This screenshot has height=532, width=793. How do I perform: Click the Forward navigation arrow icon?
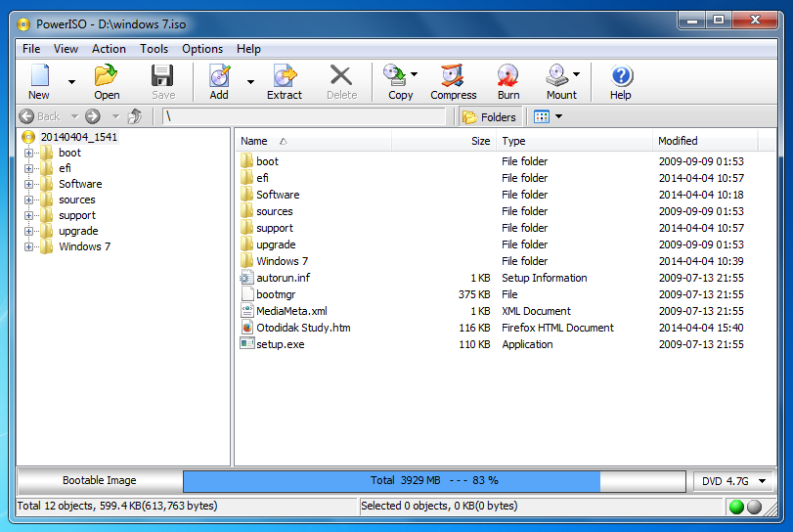[x=93, y=116]
